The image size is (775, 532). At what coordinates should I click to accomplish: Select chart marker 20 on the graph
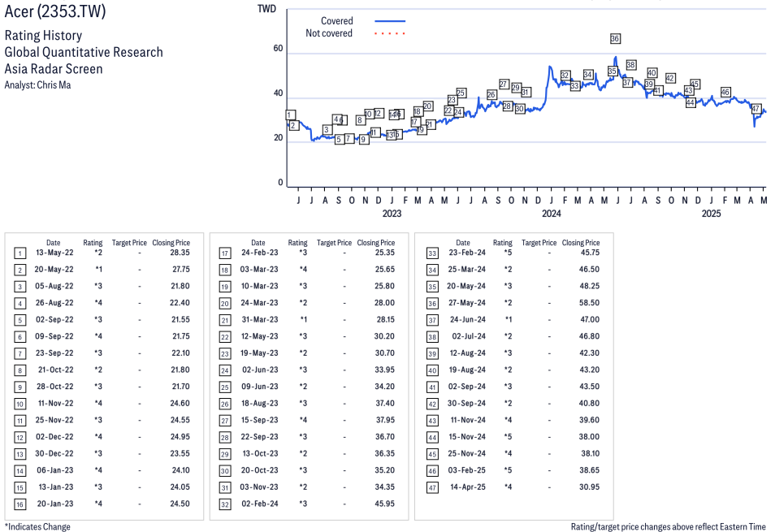(428, 106)
